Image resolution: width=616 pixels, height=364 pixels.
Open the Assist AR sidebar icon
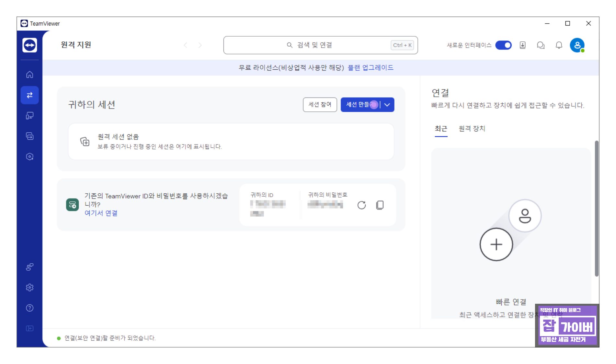(x=29, y=157)
